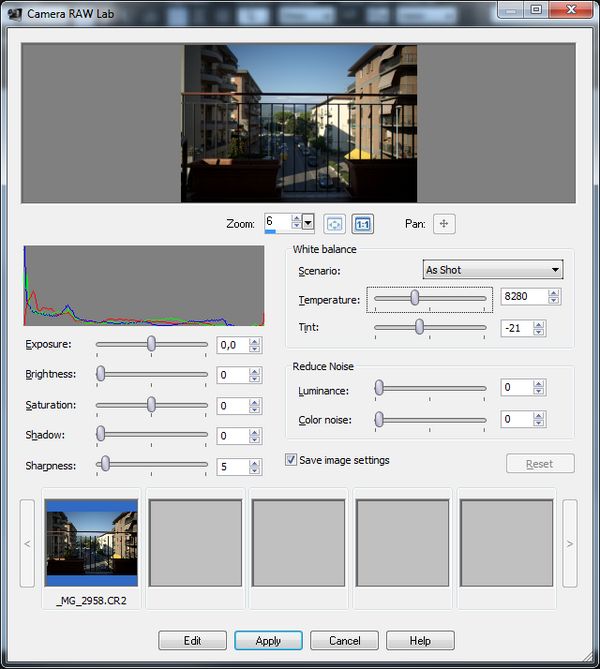Open Help for Camera RAW Lab
This screenshot has width=600, height=669.
point(420,640)
